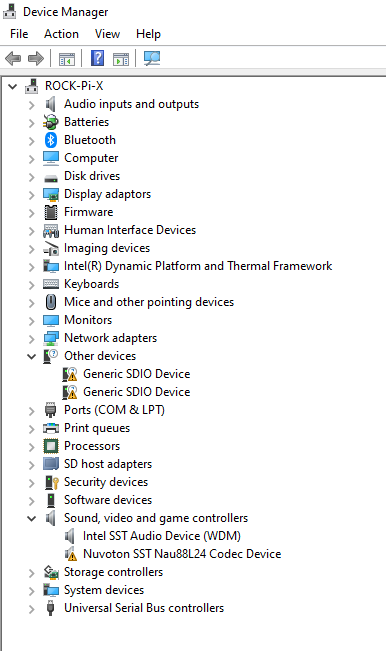Click the Computer category icon
This screenshot has height=651, width=386.
51,158
